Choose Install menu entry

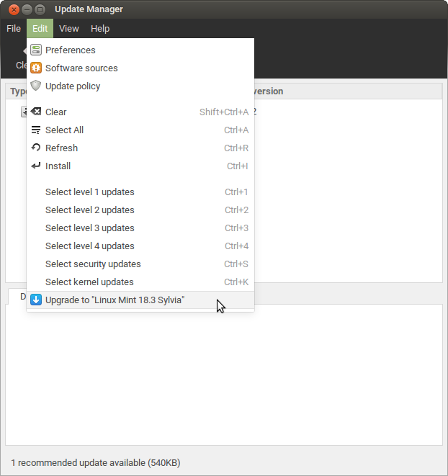click(140, 166)
